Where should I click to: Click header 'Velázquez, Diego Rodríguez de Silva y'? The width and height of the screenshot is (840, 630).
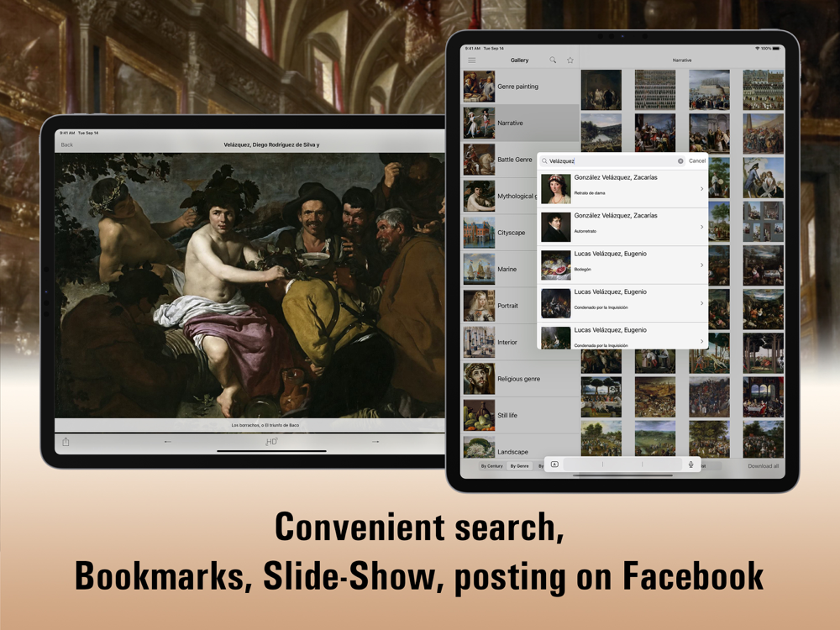[x=271, y=144]
